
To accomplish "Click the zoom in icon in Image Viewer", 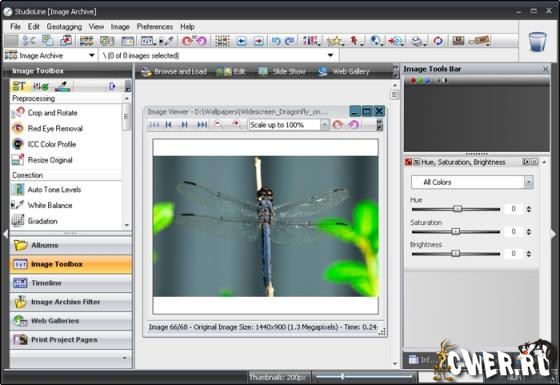I will (236, 124).
